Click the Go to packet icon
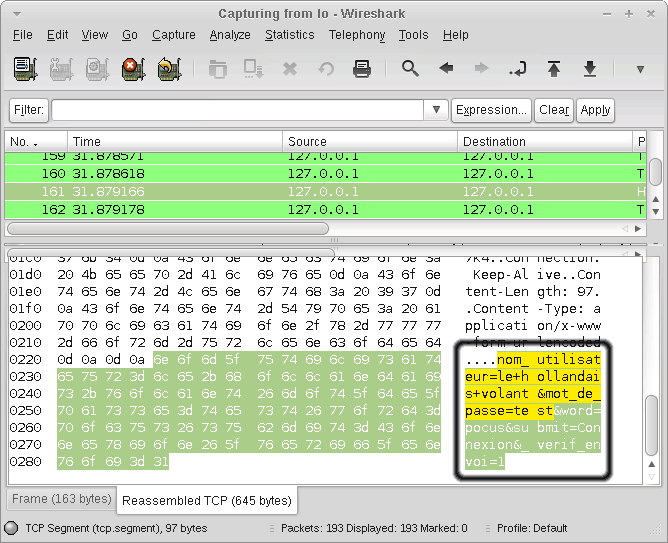The image size is (668, 543). click(517, 69)
